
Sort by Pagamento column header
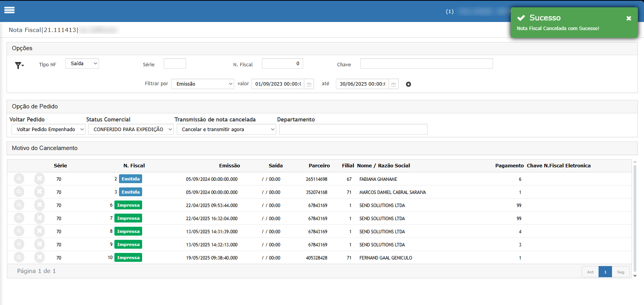[x=510, y=165]
